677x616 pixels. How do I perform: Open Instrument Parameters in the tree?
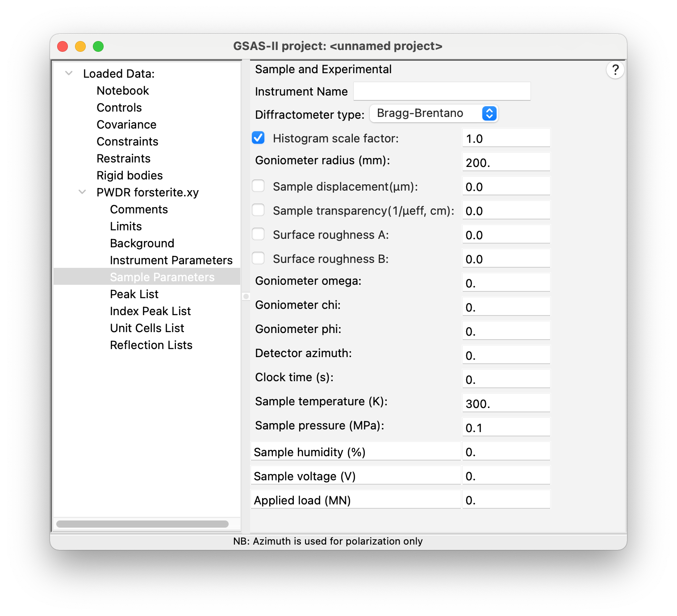click(x=171, y=260)
